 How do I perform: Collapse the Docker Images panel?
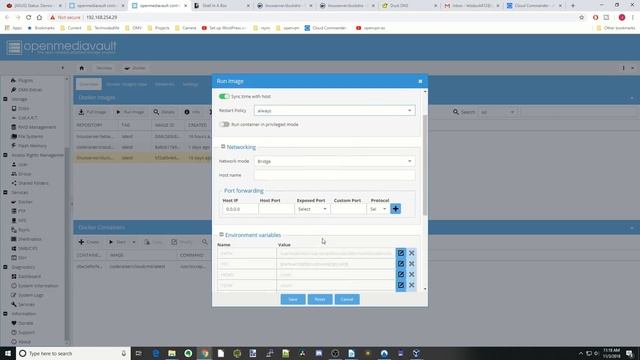tap(632, 98)
